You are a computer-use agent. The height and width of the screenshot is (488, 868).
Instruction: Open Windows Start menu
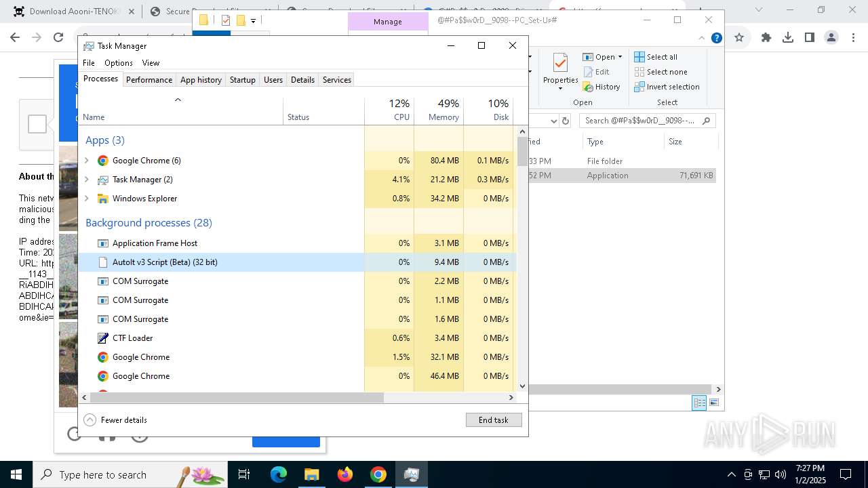point(16,474)
